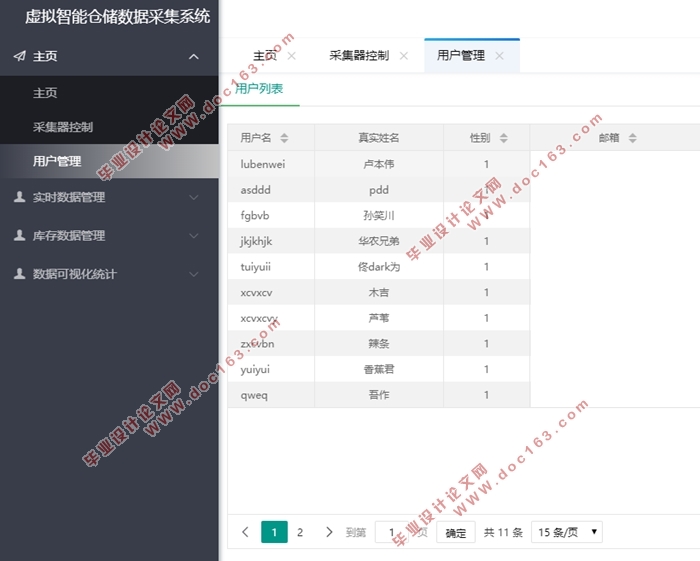Click the real name 华农兄弟
Viewport: 700px width, 561px height.
[x=379, y=241]
